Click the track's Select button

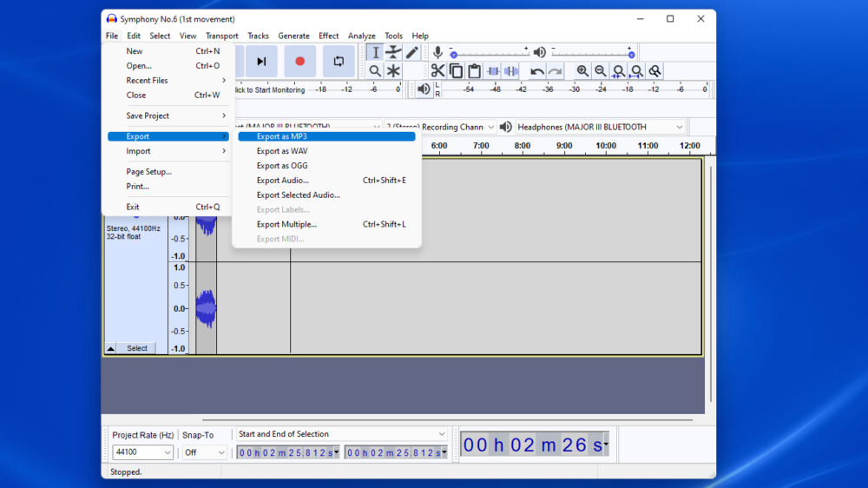coord(137,348)
